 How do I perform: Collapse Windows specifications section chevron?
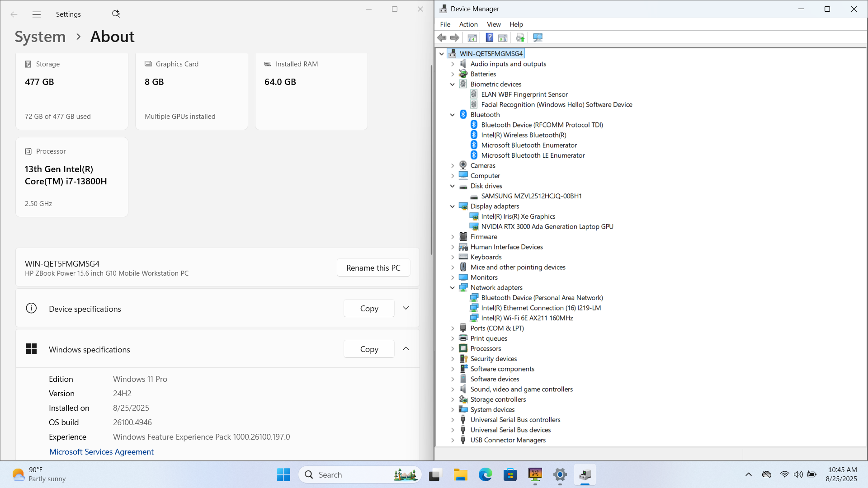point(406,349)
